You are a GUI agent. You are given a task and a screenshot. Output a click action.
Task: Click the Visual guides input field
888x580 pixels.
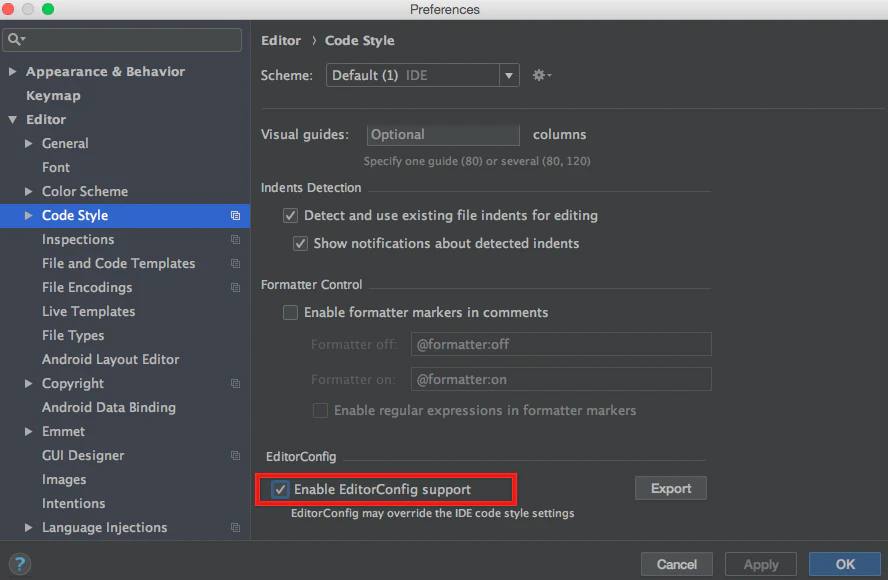pyautogui.click(x=443, y=135)
